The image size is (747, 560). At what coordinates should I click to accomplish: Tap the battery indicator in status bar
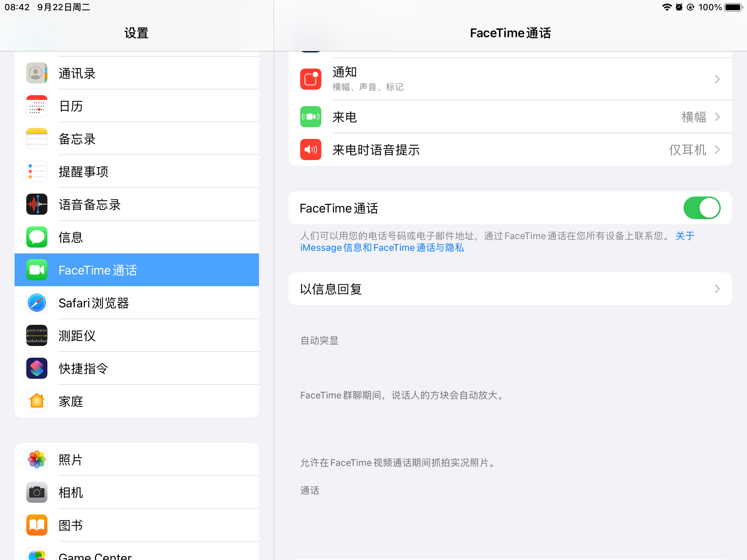(x=733, y=7)
